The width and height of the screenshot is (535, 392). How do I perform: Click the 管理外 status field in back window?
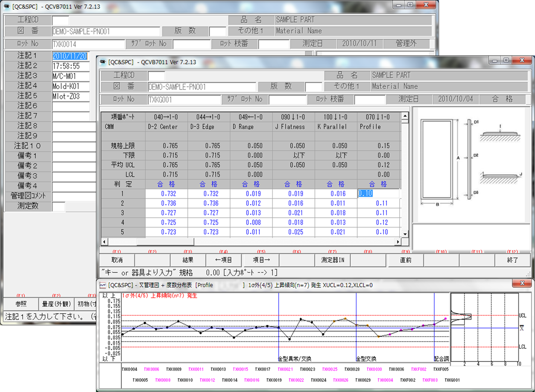pos(406,44)
